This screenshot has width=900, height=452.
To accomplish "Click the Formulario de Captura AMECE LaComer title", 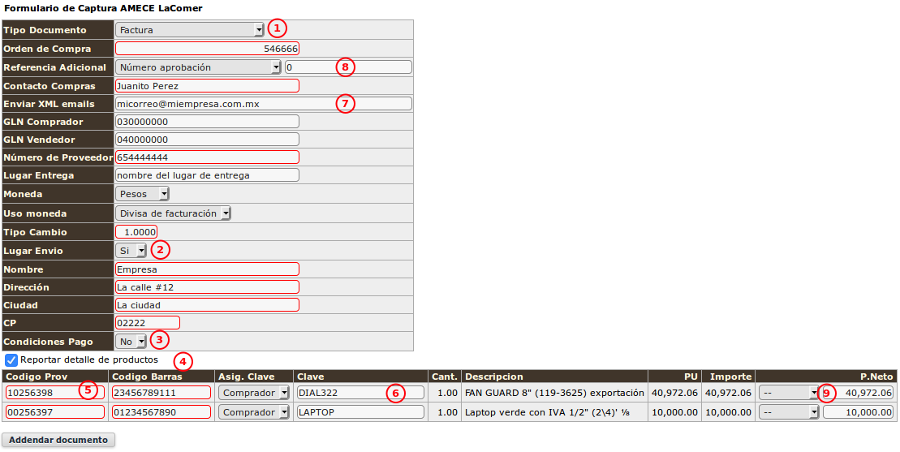I will [x=103, y=9].
